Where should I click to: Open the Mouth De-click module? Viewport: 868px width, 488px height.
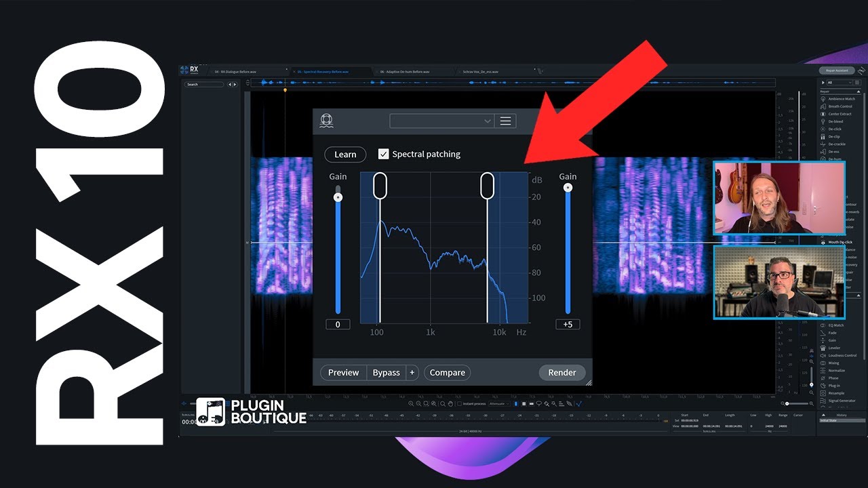coord(840,242)
